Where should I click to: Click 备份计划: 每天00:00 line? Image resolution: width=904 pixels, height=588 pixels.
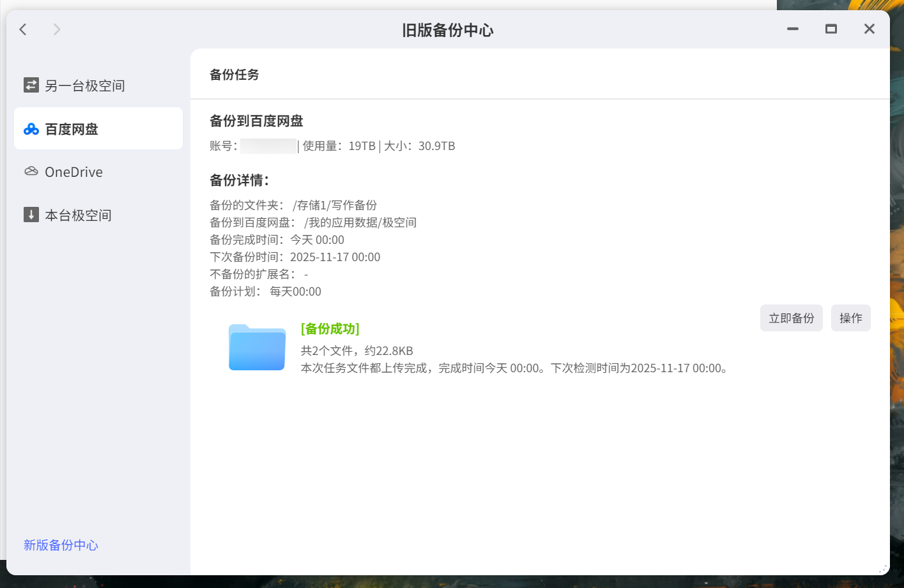[266, 291]
